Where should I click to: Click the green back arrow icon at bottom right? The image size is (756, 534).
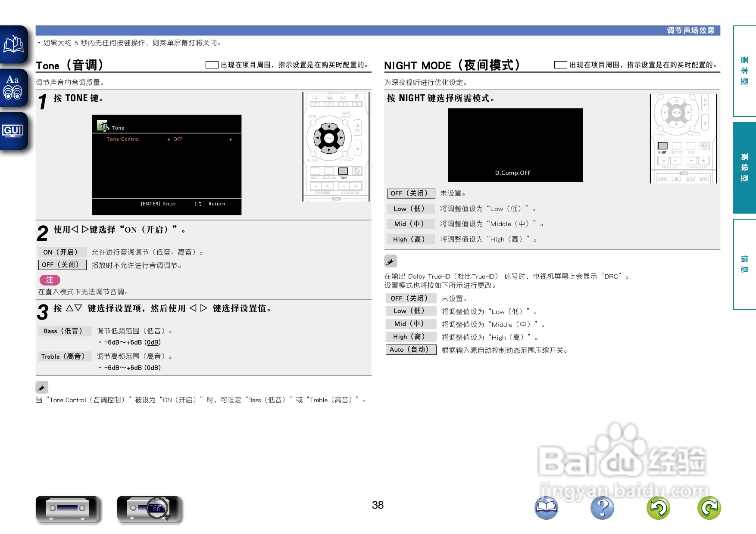[659, 508]
